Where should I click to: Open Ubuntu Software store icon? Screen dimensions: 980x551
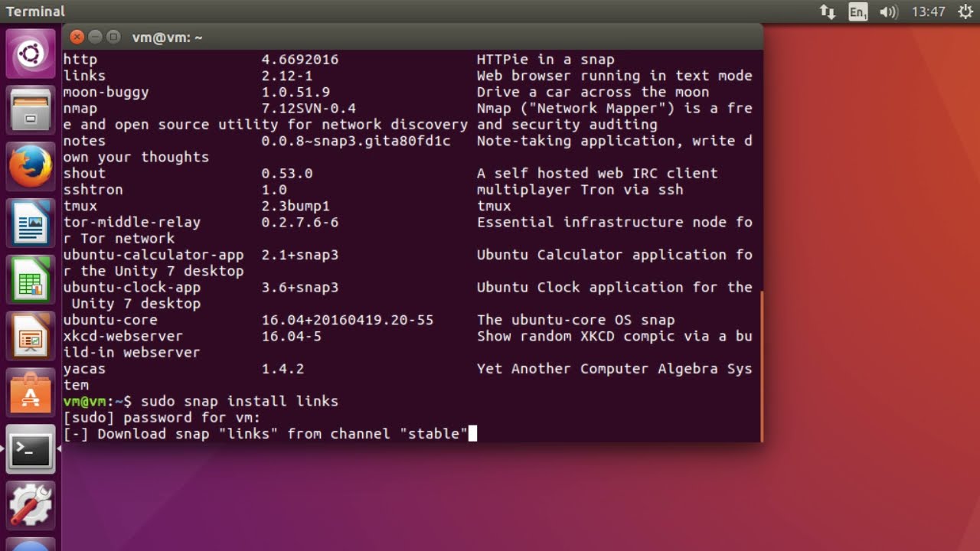coord(30,393)
